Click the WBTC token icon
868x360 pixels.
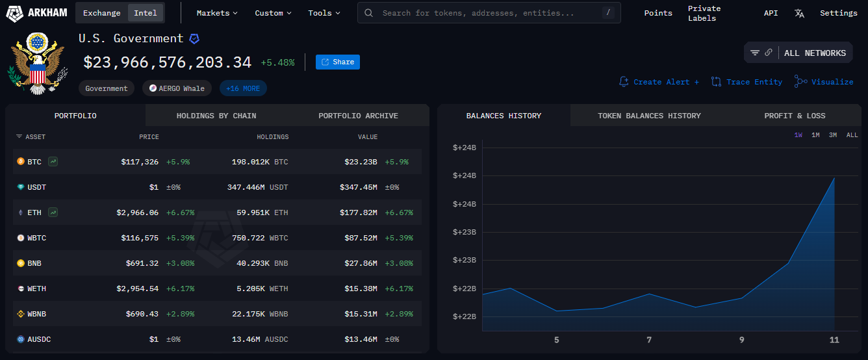click(x=21, y=238)
